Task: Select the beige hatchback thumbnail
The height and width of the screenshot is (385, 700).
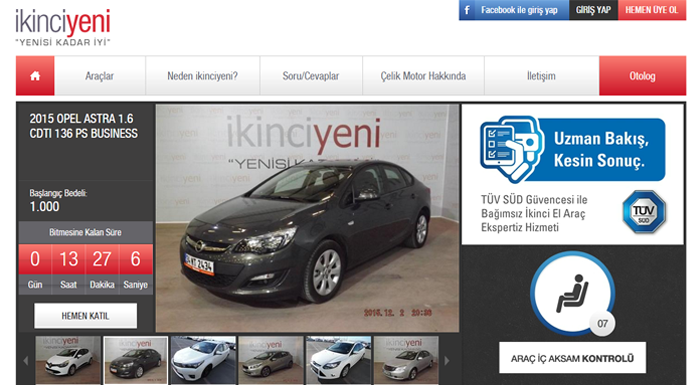Action: point(271,360)
